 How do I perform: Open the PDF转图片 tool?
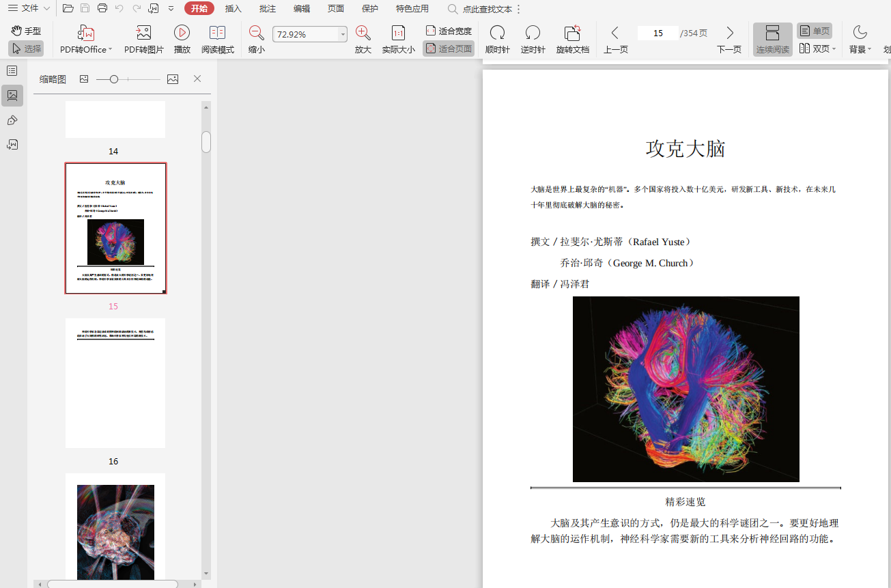143,33
